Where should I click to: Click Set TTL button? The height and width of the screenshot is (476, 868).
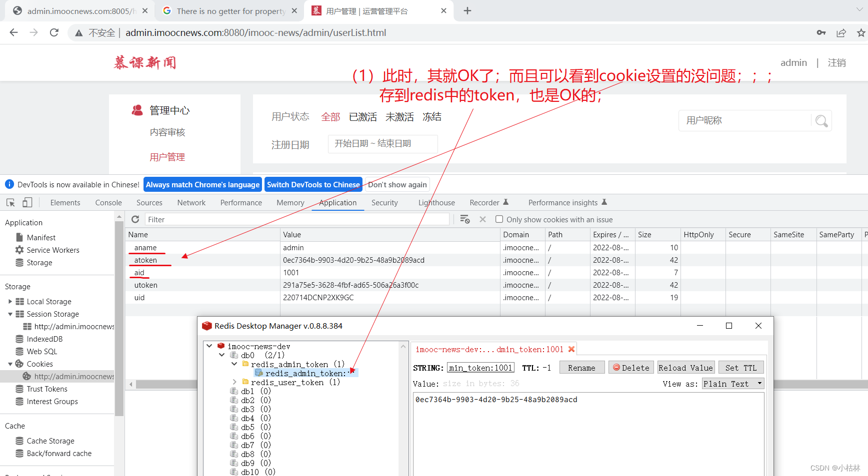(x=741, y=368)
